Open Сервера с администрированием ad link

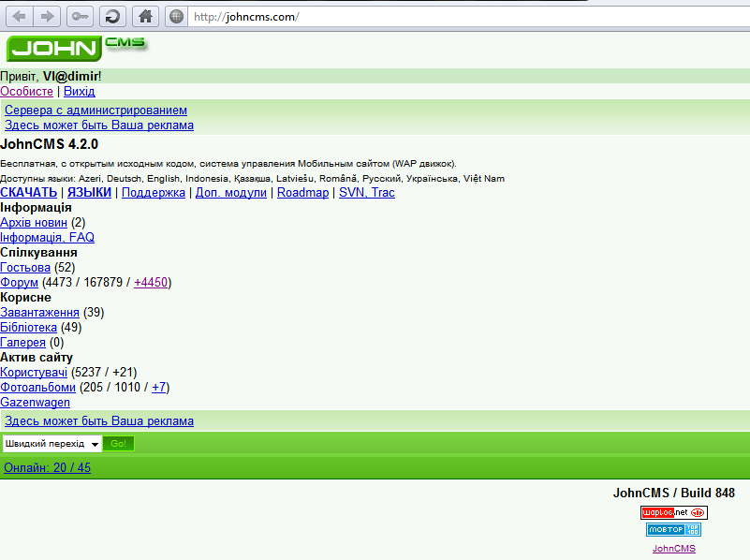coord(96,110)
